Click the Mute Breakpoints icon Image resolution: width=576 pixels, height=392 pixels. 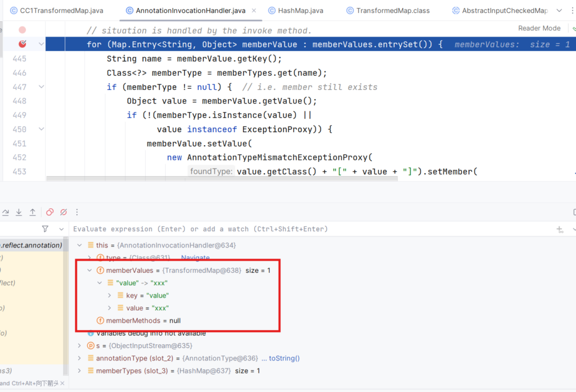(64, 212)
